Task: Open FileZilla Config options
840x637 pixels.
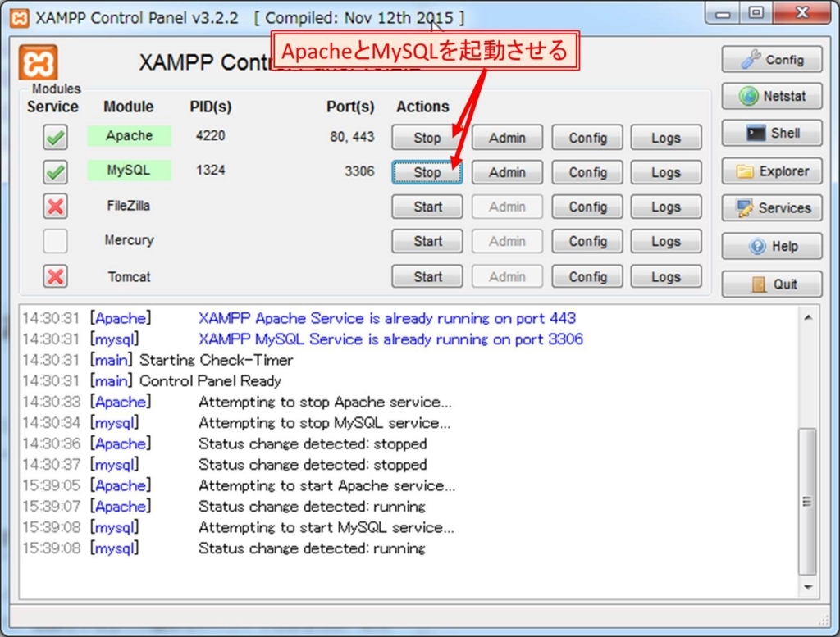Action: pos(587,207)
